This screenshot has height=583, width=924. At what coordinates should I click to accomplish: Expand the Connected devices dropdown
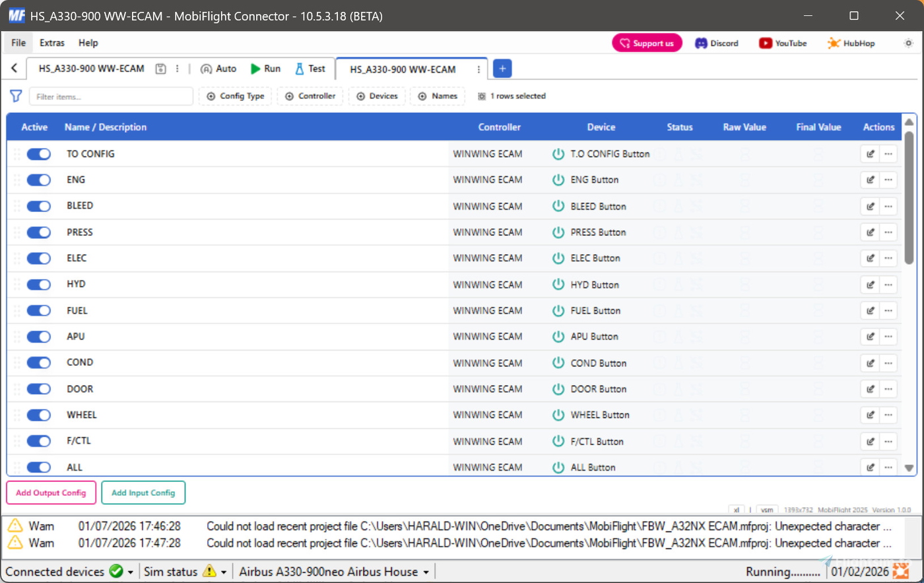click(131, 572)
